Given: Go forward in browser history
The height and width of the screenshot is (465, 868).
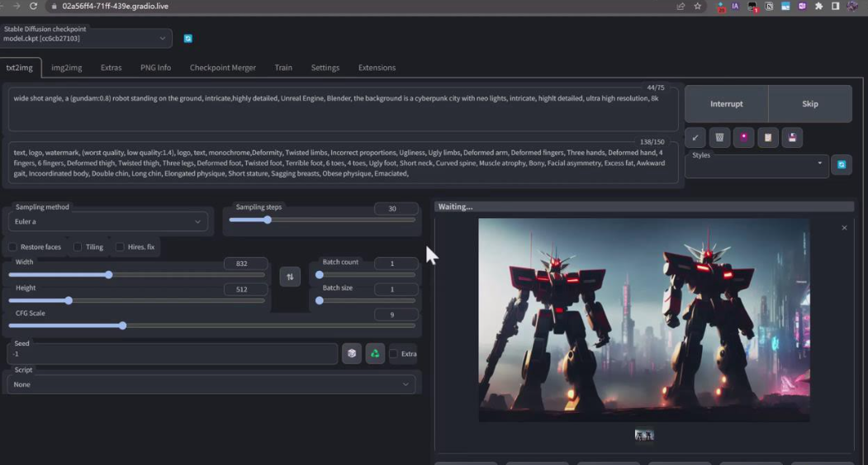Looking at the screenshot, I should [17, 6].
